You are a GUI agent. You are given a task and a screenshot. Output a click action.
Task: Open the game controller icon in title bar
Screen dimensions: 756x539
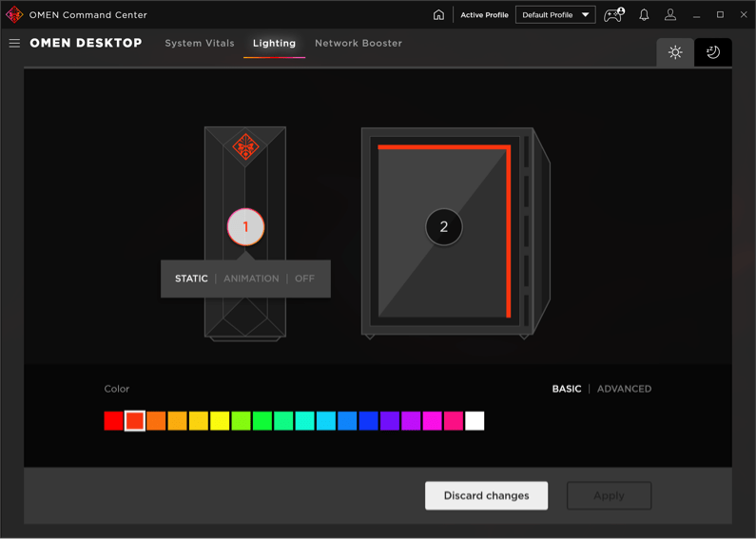(613, 15)
